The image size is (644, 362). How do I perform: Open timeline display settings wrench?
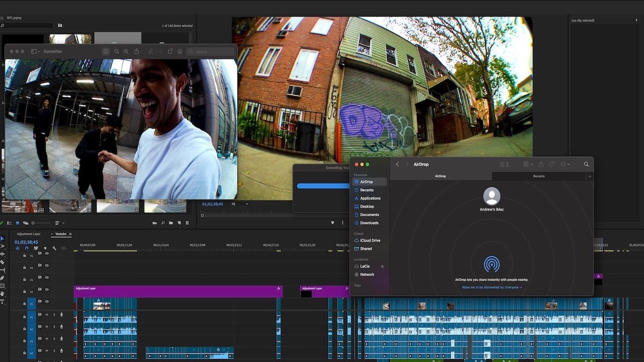[x=54, y=248]
